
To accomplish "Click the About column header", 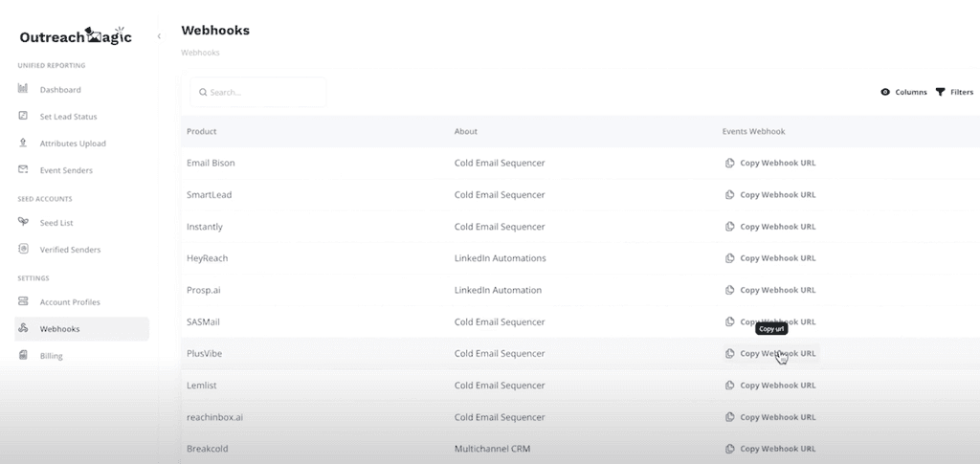I will coord(466,131).
